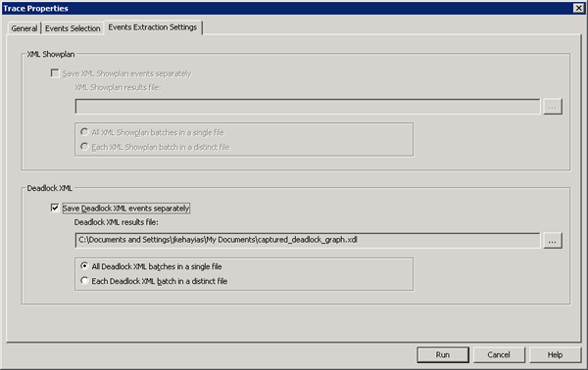The width and height of the screenshot is (588, 370).
Task: Select All XML Showplan batches in single file
Action: (84, 132)
